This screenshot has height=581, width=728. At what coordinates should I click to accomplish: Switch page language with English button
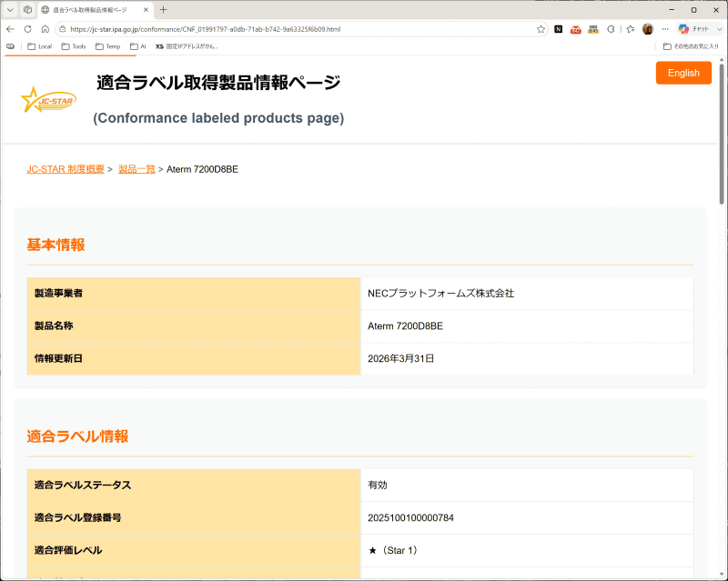pyautogui.click(x=683, y=73)
